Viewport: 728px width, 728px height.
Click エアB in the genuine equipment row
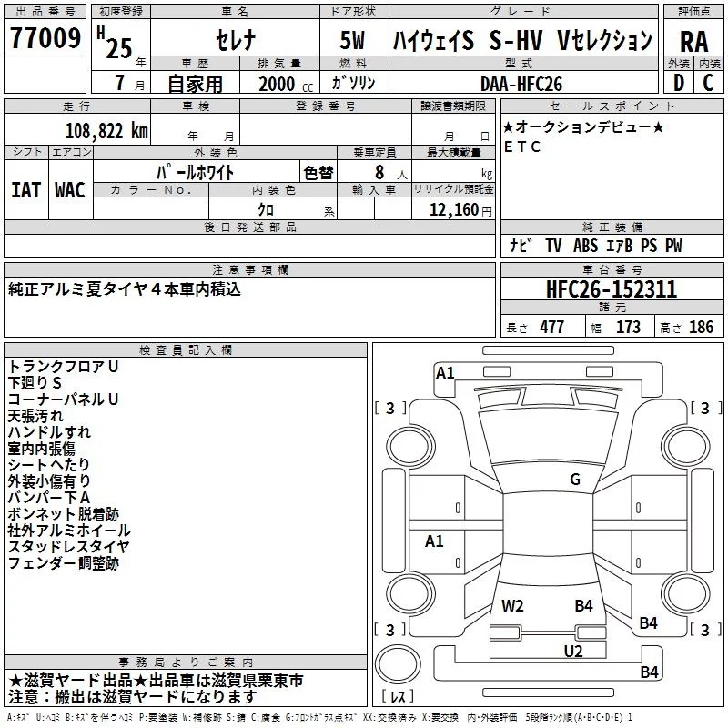[x=620, y=246]
